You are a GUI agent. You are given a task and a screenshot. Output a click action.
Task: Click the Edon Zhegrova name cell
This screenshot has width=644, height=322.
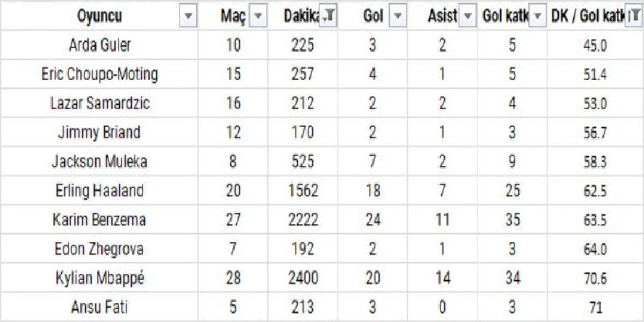[x=99, y=248]
